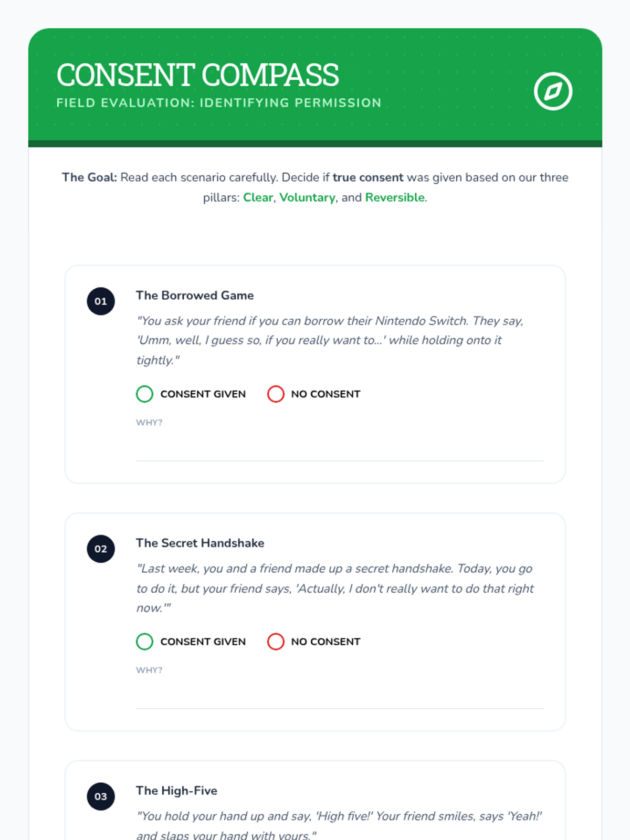Select Consent Given for The Borrowed Game
The height and width of the screenshot is (840, 630).
coord(144,394)
